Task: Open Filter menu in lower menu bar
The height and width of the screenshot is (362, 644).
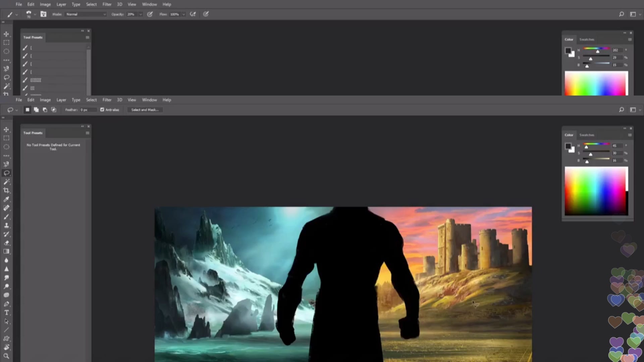Action: tap(107, 100)
